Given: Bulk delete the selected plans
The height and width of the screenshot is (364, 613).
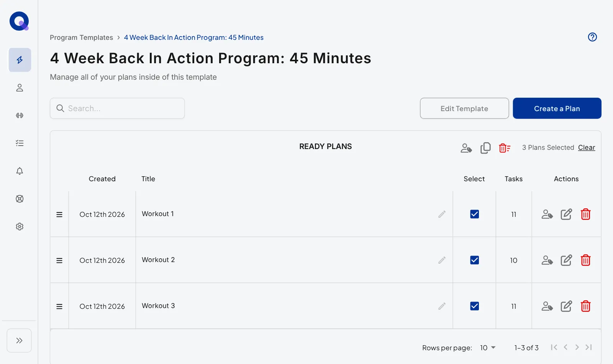Looking at the screenshot, I should pos(505,148).
